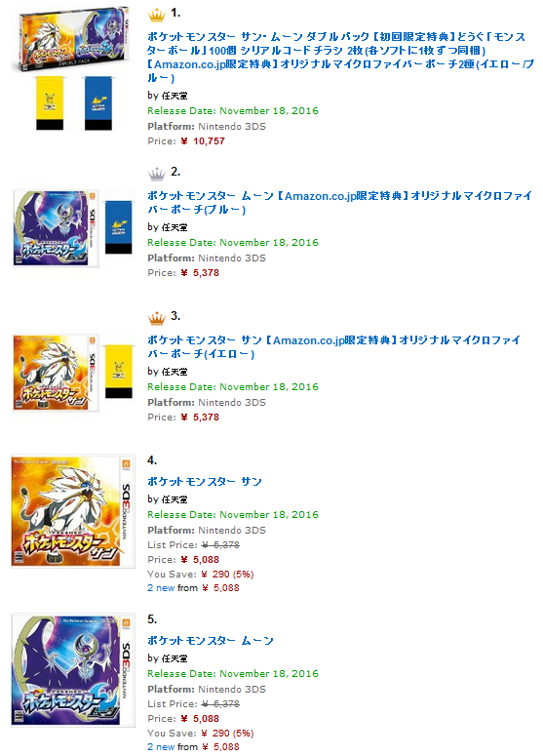This screenshot has width=543, height=756.
Task: Open the rank 4 Pokemon Sun box art
Action: point(73,511)
